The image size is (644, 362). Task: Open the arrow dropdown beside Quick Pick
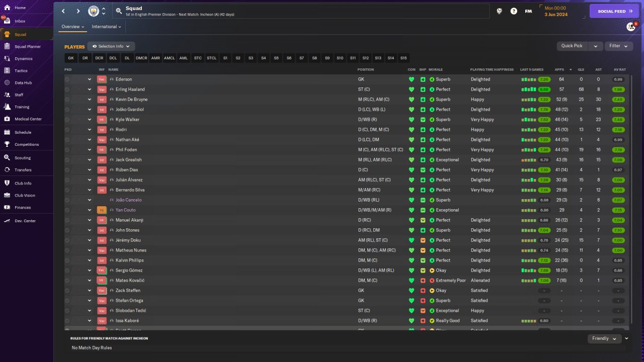pos(595,46)
